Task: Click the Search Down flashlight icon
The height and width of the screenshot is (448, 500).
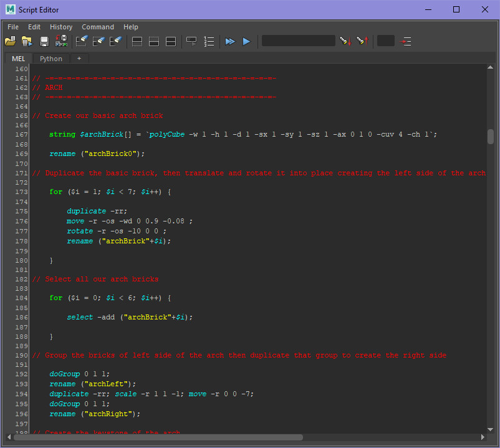Action: 345,41
